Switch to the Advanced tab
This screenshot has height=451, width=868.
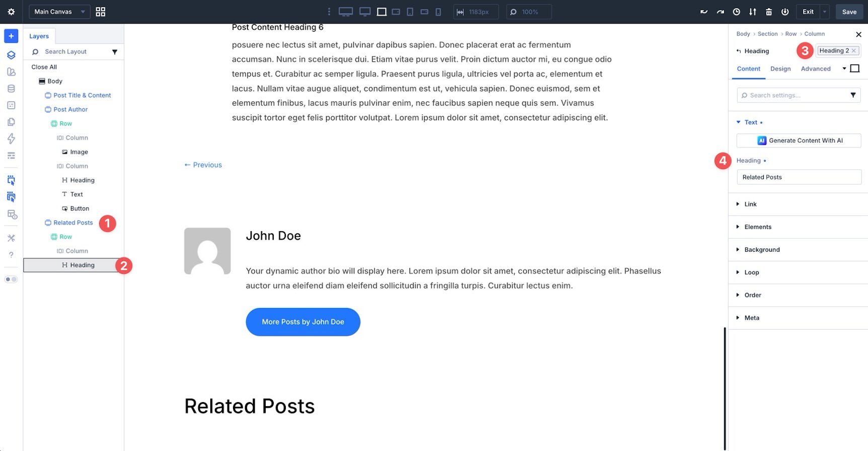816,69
